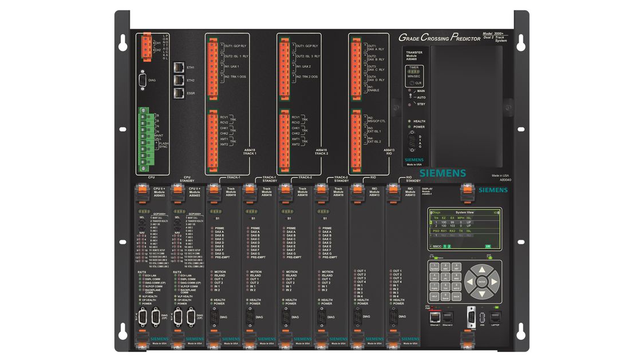This screenshot has height=362, width=644.
Task: Select the SSCC 1 indicator on the screen
Action: [444, 246]
